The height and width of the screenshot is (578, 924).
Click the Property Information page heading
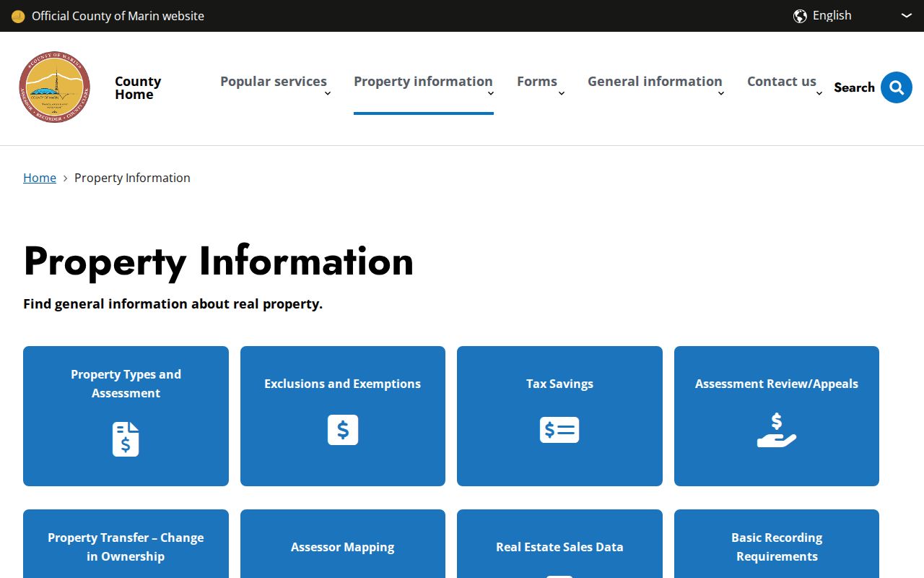pos(219,262)
